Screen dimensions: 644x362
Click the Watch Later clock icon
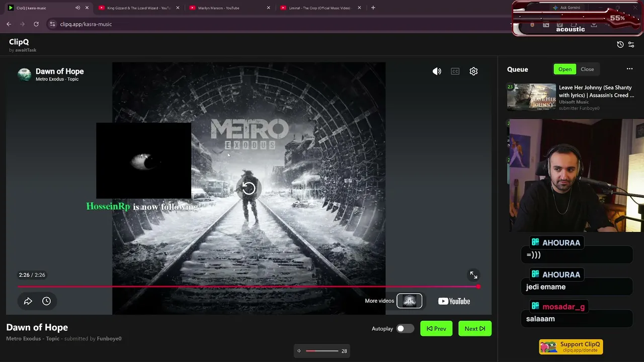[46, 301]
